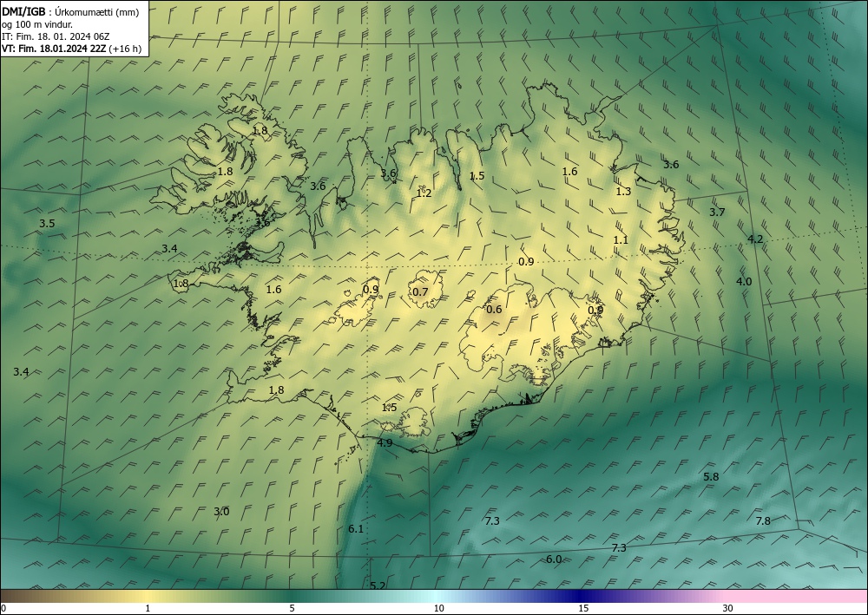Screen dimensions: 868x615
Task: Select the 3.0 value label over the ocean
Action: 221,512
